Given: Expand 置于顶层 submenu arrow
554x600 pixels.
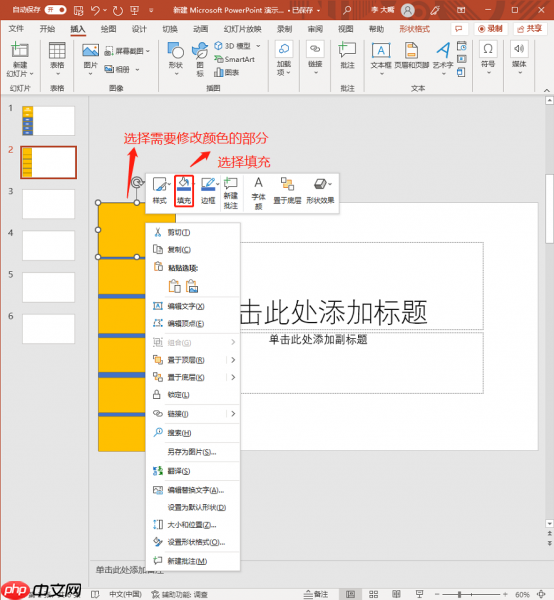Looking at the screenshot, I should (x=233, y=360).
